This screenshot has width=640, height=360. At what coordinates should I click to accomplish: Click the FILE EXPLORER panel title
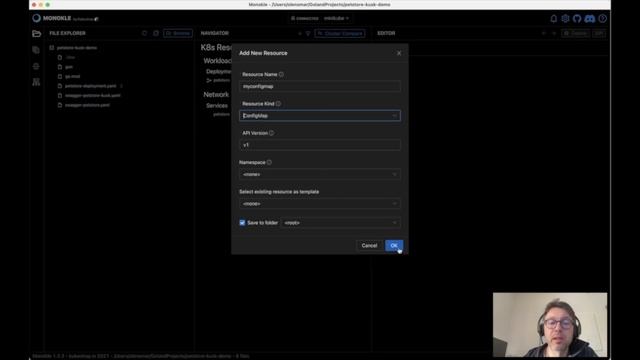click(67, 33)
